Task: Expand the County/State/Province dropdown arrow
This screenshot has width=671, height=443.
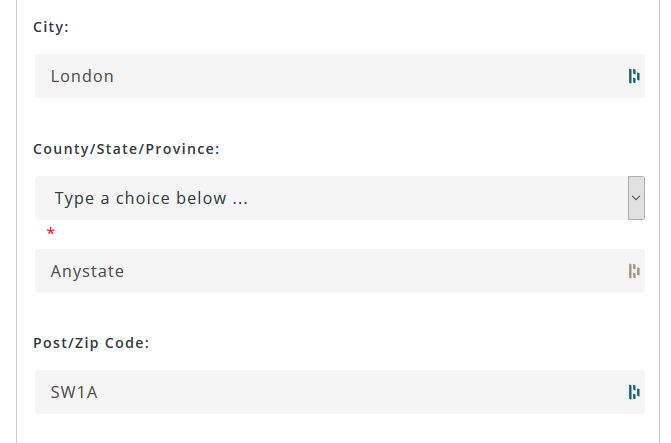Action: coord(636,198)
